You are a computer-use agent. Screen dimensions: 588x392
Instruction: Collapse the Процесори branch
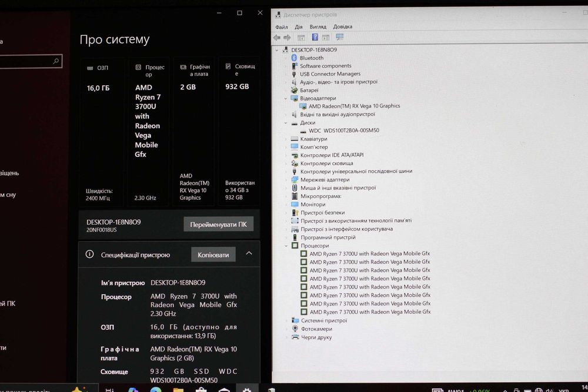tap(286, 246)
